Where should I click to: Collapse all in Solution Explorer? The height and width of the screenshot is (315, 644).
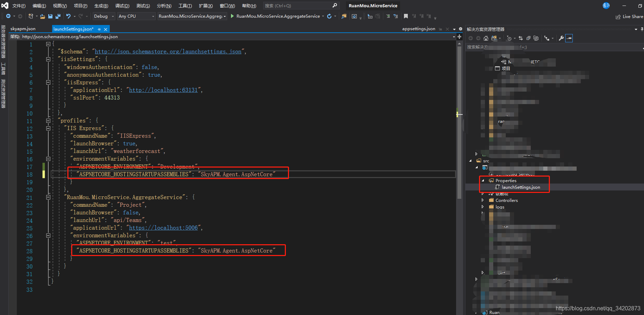(x=528, y=38)
